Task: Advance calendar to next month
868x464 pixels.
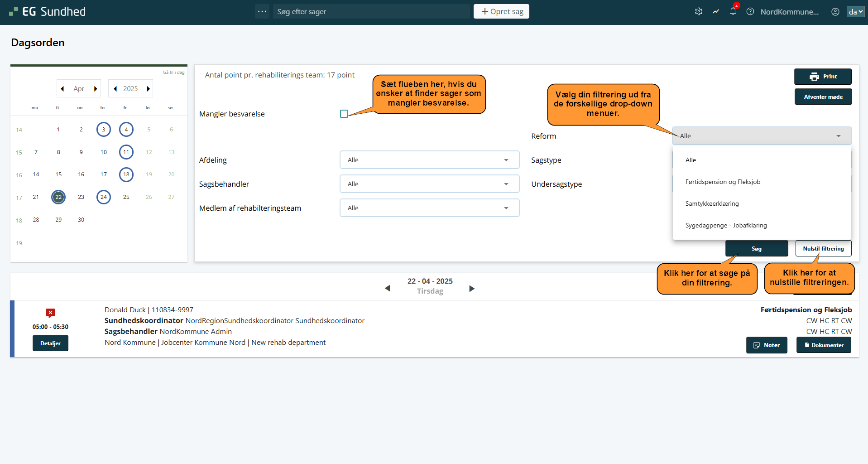Action: coord(96,89)
